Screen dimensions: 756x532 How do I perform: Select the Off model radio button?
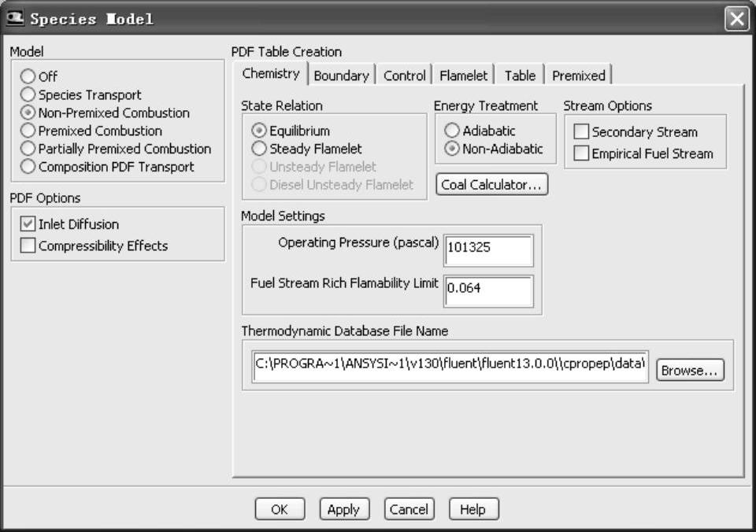[x=28, y=76]
